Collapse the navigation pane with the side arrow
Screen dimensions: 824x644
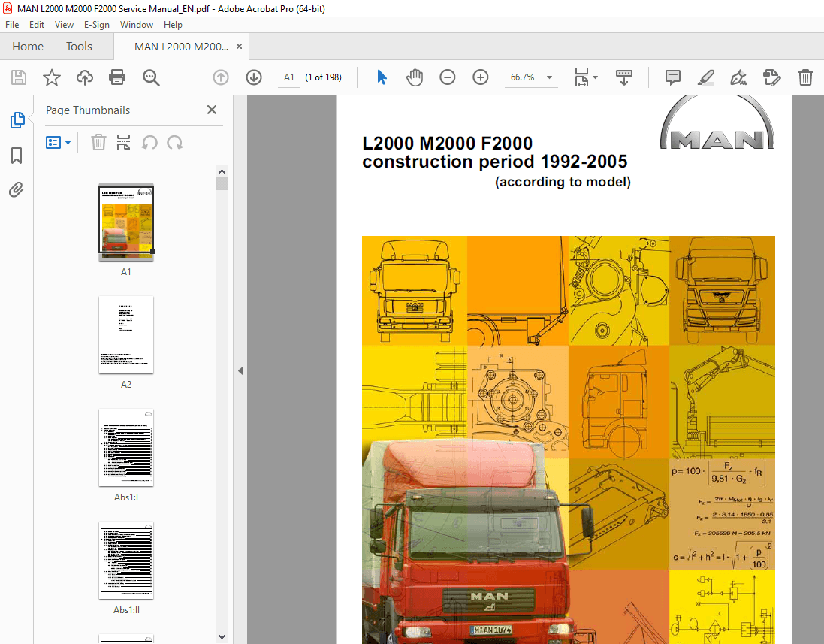240,370
